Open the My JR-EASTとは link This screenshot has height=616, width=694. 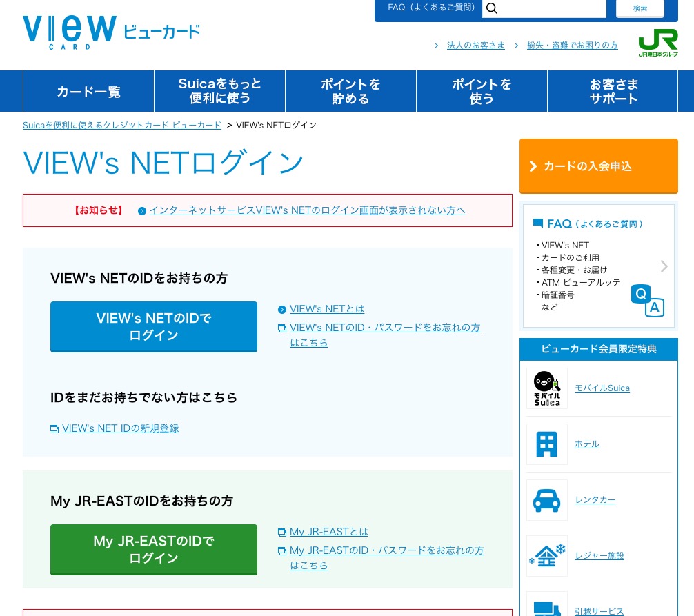pos(329,531)
